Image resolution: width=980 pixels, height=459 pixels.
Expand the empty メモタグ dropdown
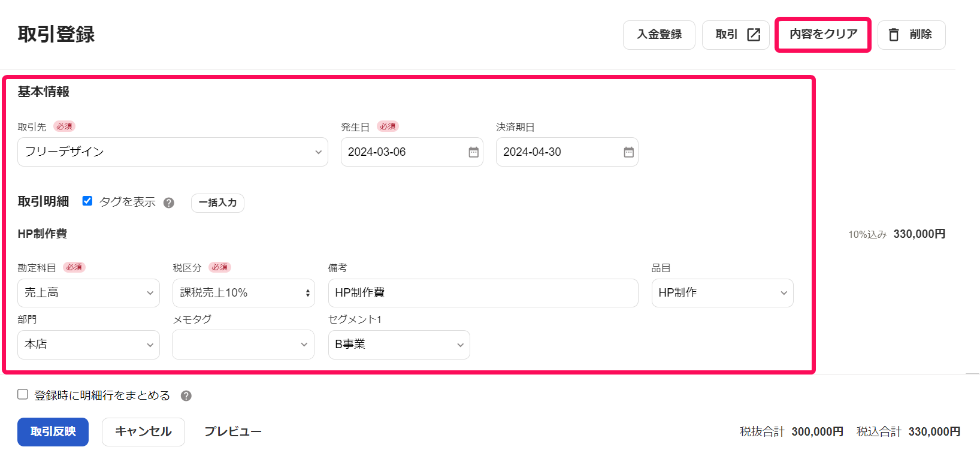click(x=243, y=345)
